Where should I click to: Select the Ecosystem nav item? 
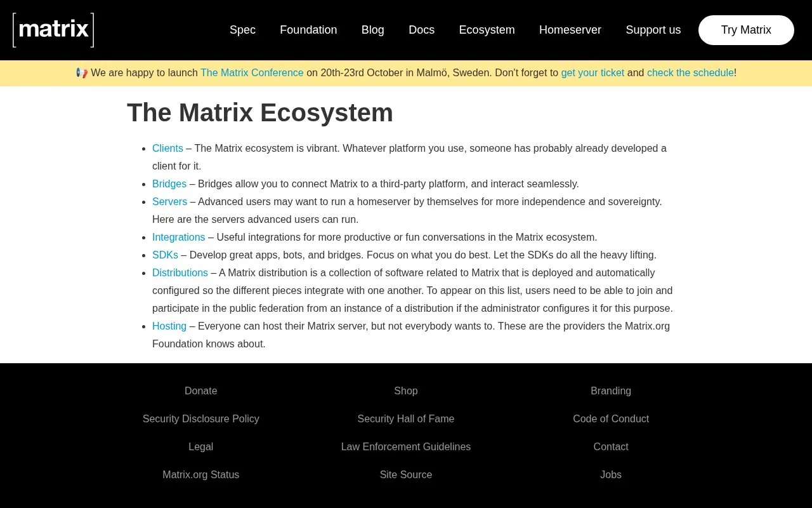[x=487, y=30]
